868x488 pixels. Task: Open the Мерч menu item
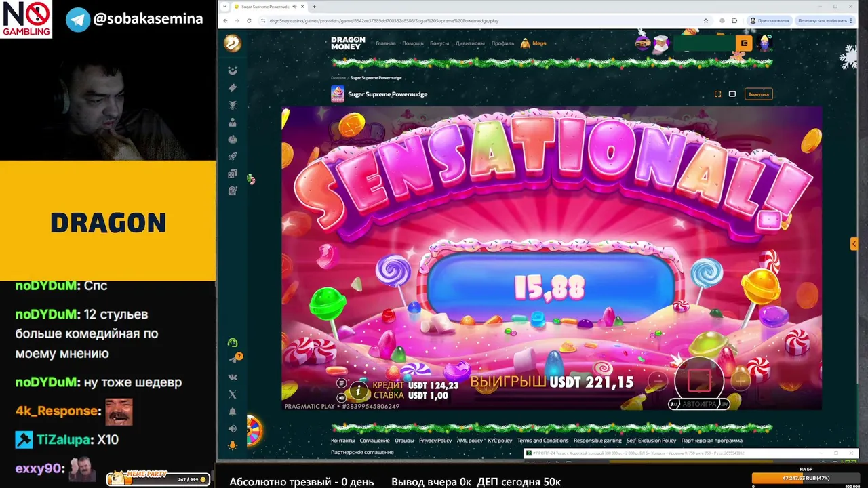pyautogui.click(x=534, y=43)
